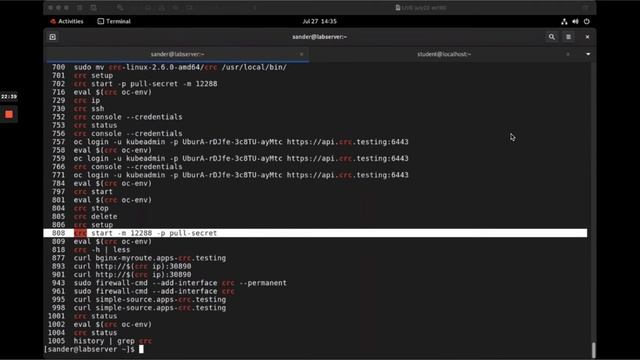Expand the tab list dropdown arrow
Image resolution: width=640 pixels, height=360 pixels.
(588, 54)
